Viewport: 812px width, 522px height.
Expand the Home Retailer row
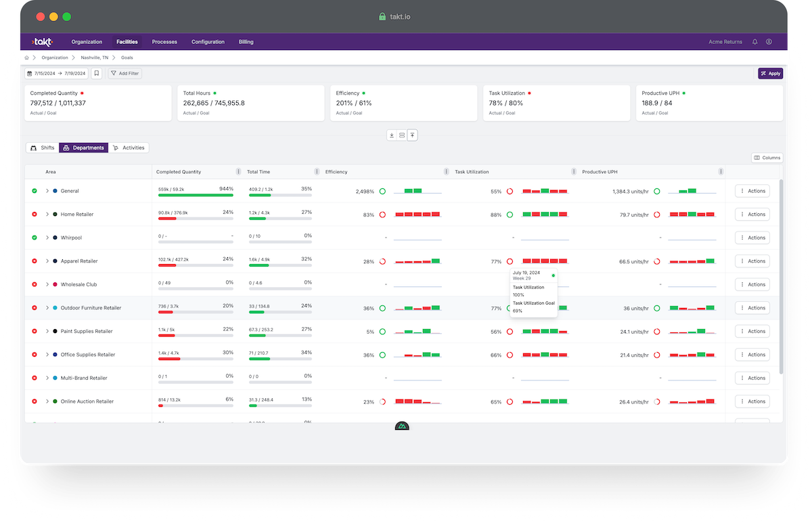click(47, 215)
